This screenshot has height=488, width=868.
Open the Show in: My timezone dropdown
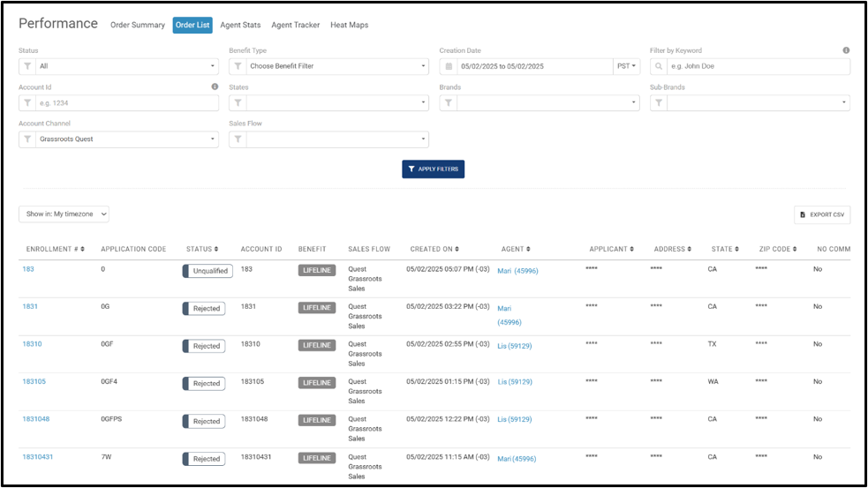tap(64, 214)
